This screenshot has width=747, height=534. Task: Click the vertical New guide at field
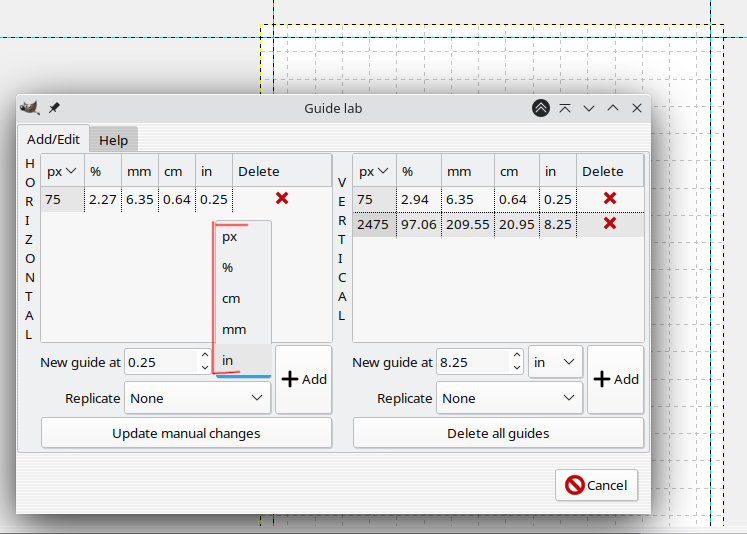(472, 362)
